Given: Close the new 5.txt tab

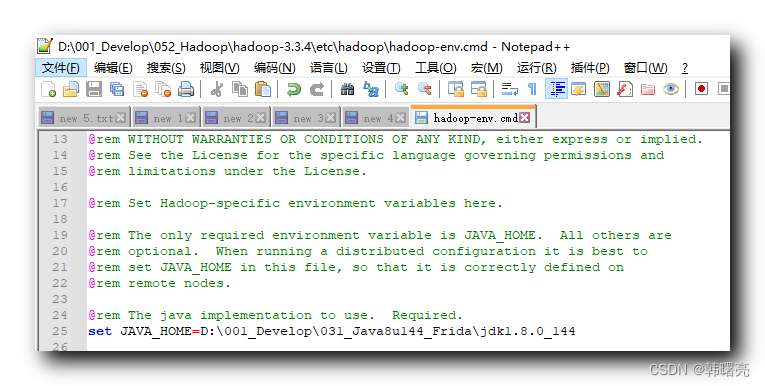Looking at the screenshot, I should 121,118.
